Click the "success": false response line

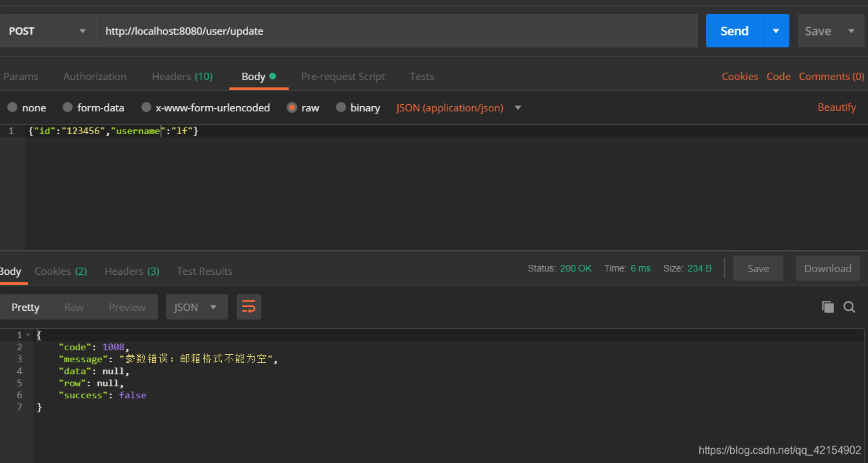point(102,395)
